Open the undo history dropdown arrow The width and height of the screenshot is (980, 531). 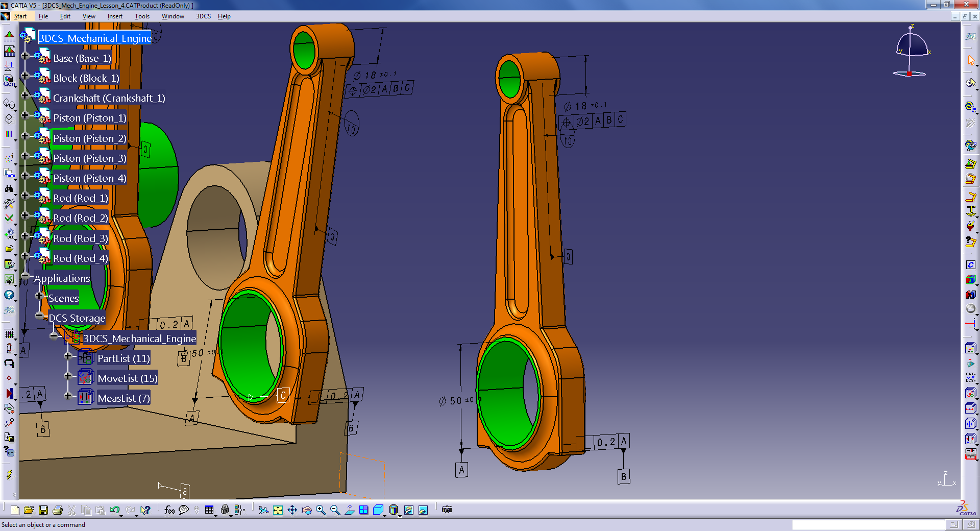coord(121,516)
